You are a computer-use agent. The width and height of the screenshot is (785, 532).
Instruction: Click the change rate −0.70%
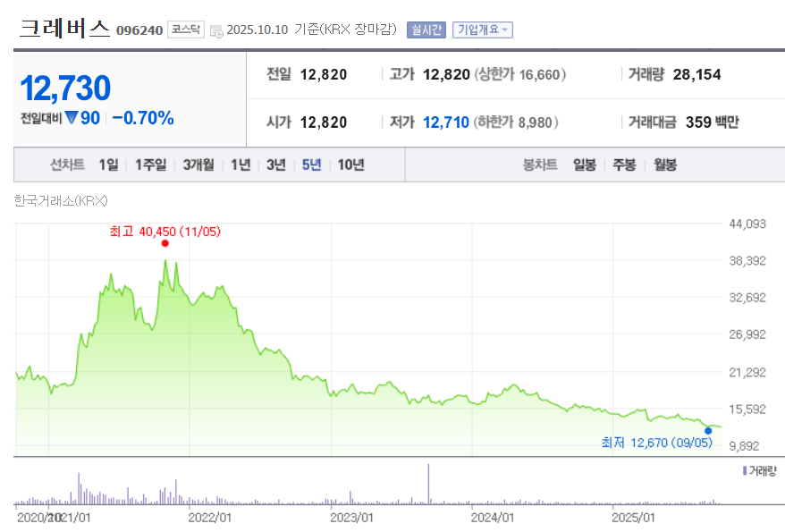(x=143, y=118)
